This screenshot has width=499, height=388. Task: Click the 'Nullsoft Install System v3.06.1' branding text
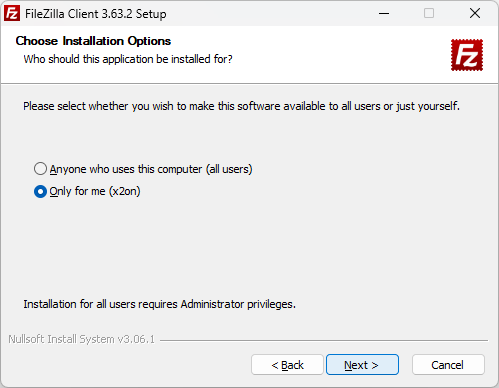pyautogui.click(x=82, y=339)
